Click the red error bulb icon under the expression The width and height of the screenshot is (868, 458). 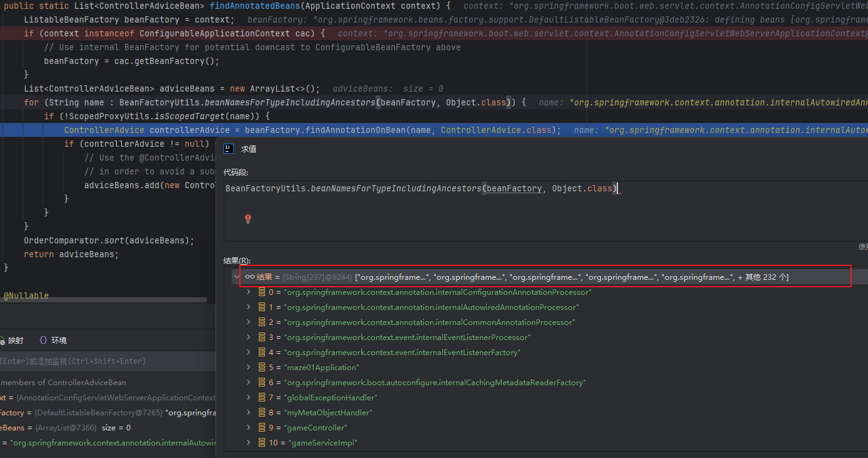[248, 218]
